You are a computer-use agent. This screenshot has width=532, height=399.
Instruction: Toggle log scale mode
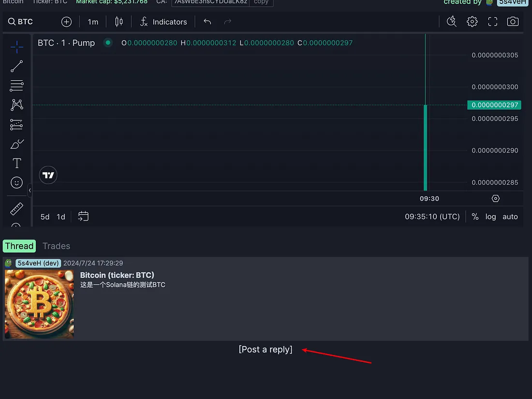(490, 217)
